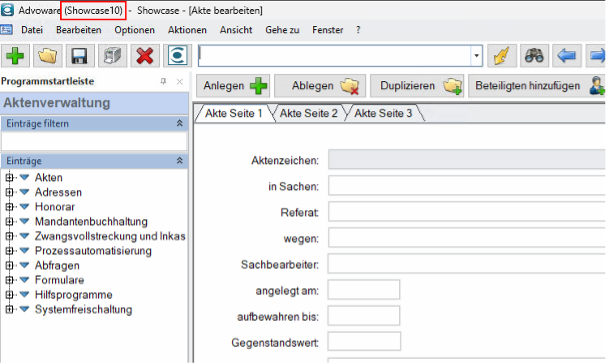Click the Einträge filtern input box

point(94,141)
